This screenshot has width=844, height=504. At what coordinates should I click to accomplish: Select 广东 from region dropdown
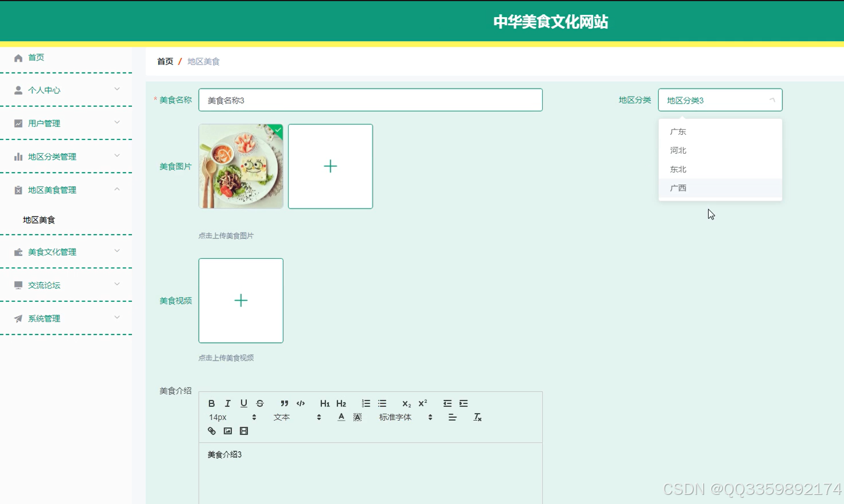(x=720, y=131)
